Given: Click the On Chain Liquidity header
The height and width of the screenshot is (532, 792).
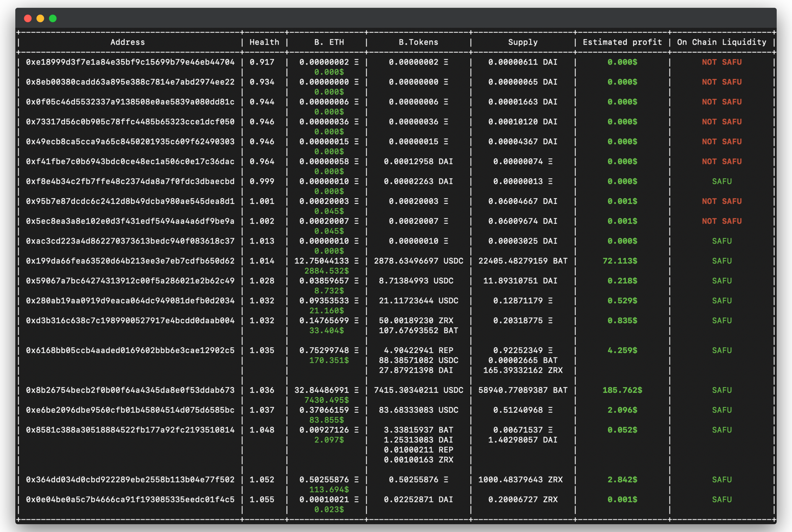Looking at the screenshot, I should 721,42.
